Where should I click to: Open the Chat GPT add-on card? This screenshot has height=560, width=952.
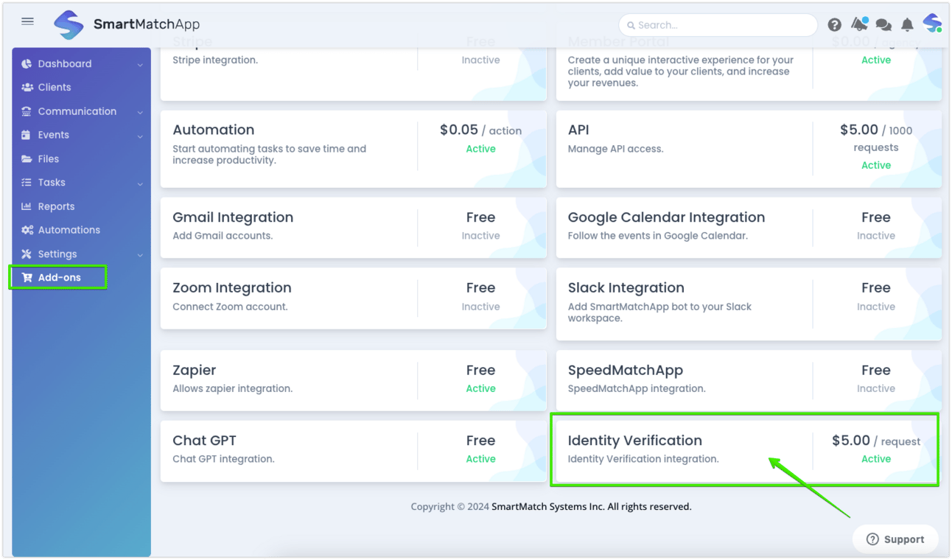354,451
